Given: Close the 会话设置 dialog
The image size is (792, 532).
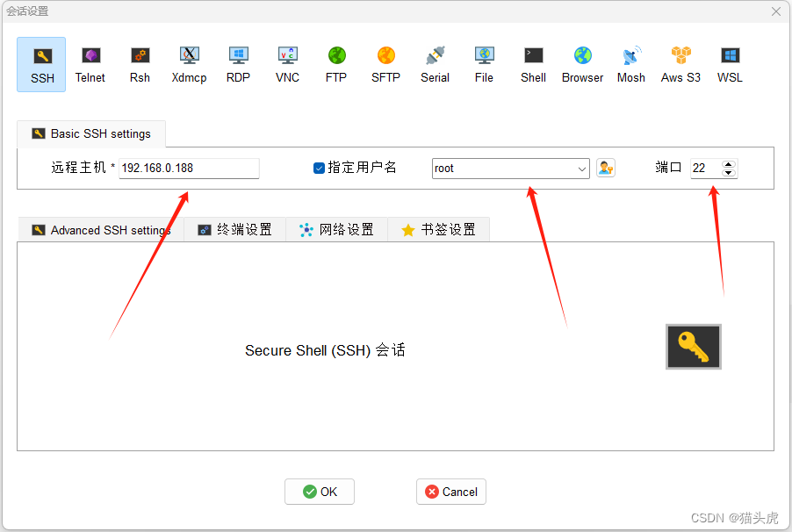Looking at the screenshot, I should pos(776,11).
